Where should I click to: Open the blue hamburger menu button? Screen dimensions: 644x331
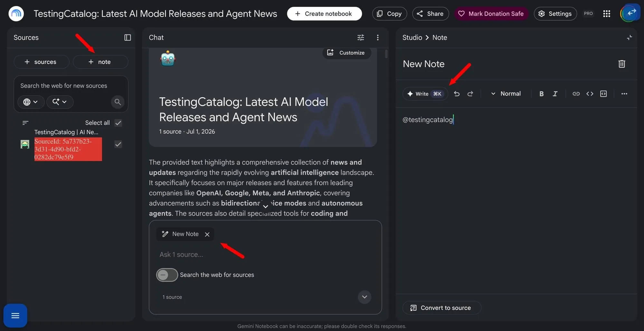tap(15, 316)
